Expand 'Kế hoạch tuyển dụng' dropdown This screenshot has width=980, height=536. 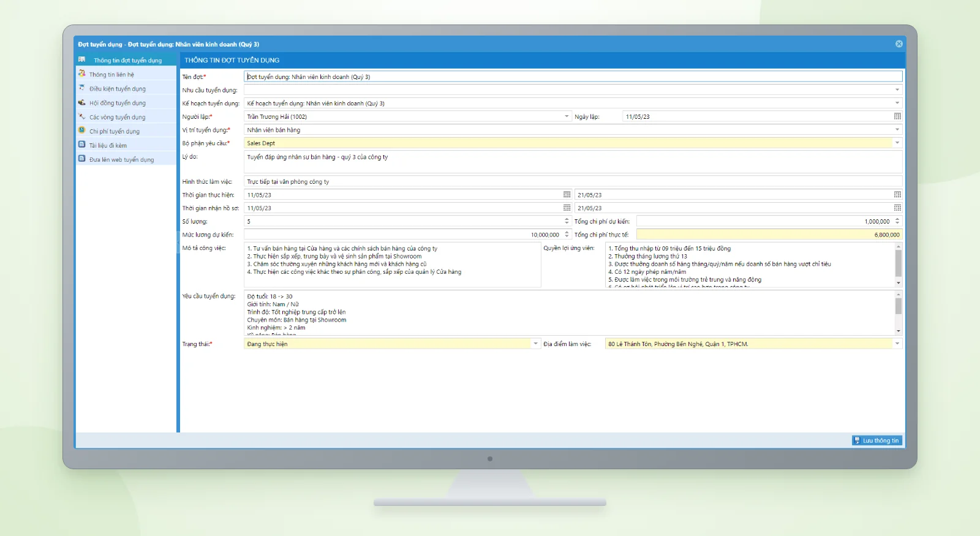click(897, 104)
